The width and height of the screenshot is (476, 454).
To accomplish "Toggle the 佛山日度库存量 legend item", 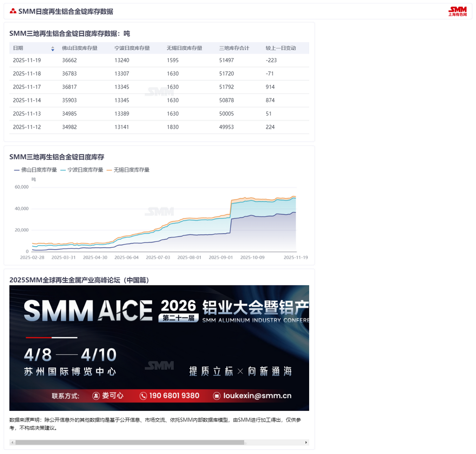I will point(35,170).
